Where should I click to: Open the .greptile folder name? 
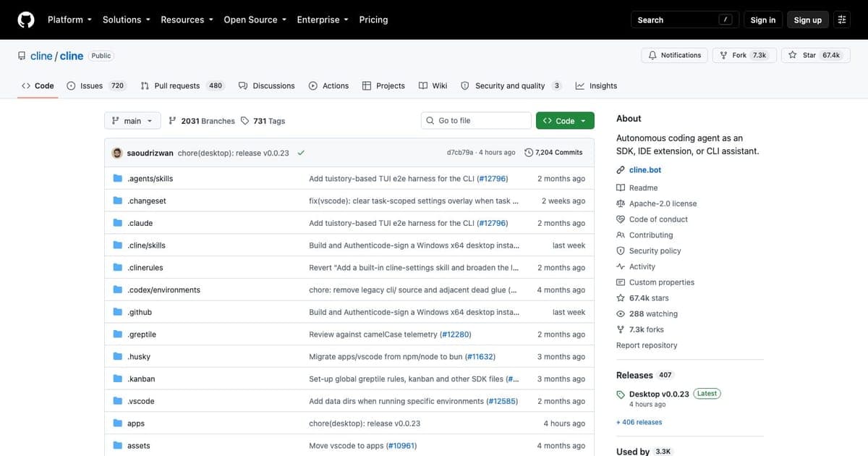(x=142, y=334)
